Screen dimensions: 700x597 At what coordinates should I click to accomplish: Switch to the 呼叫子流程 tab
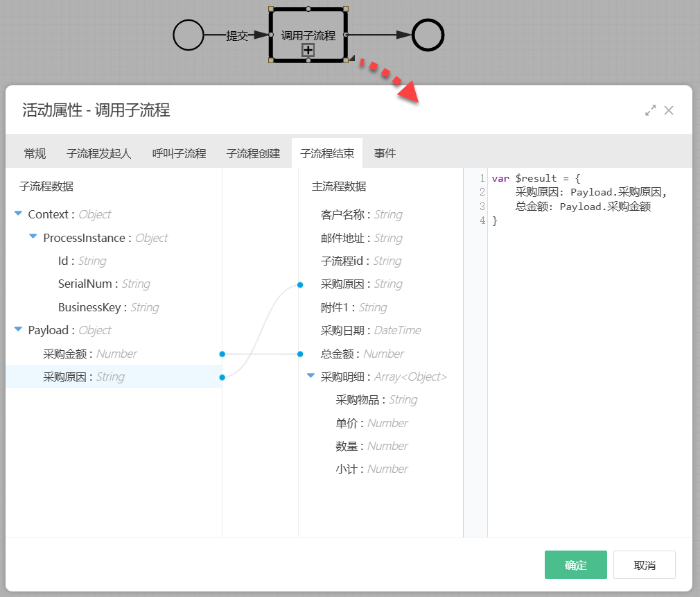click(x=179, y=154)
